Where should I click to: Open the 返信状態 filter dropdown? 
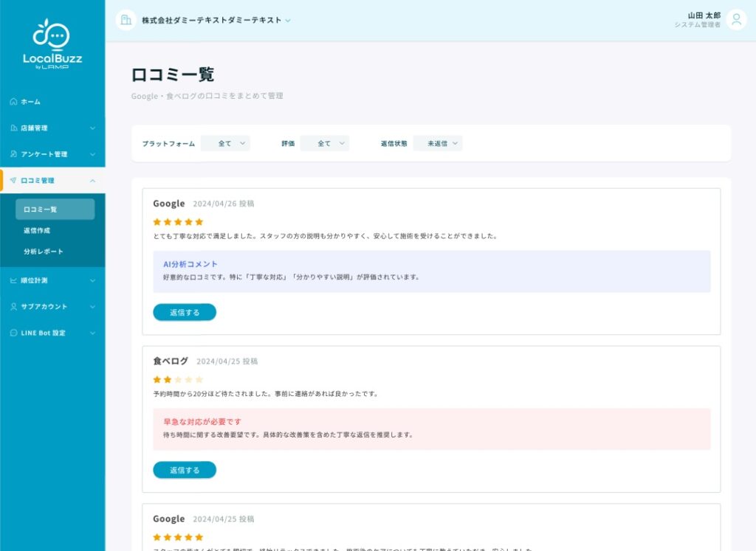[438, 144]
